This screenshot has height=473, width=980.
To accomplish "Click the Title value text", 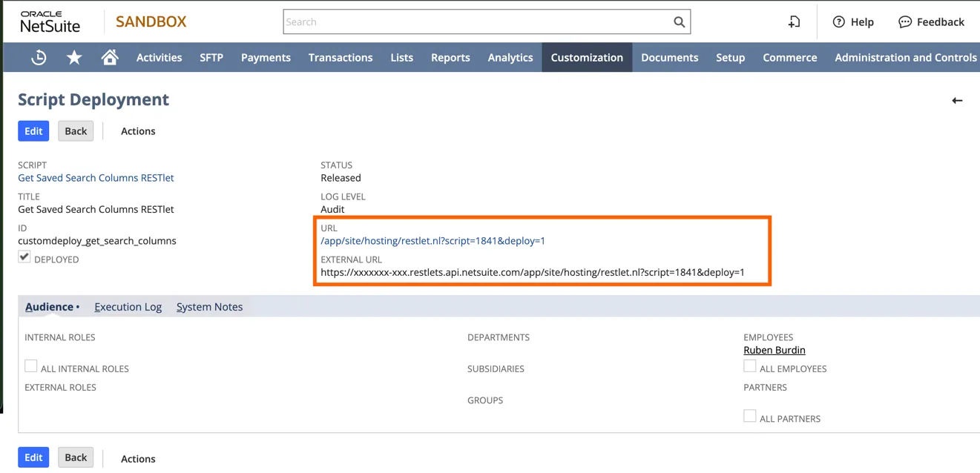I will click(x=96, y=209).
